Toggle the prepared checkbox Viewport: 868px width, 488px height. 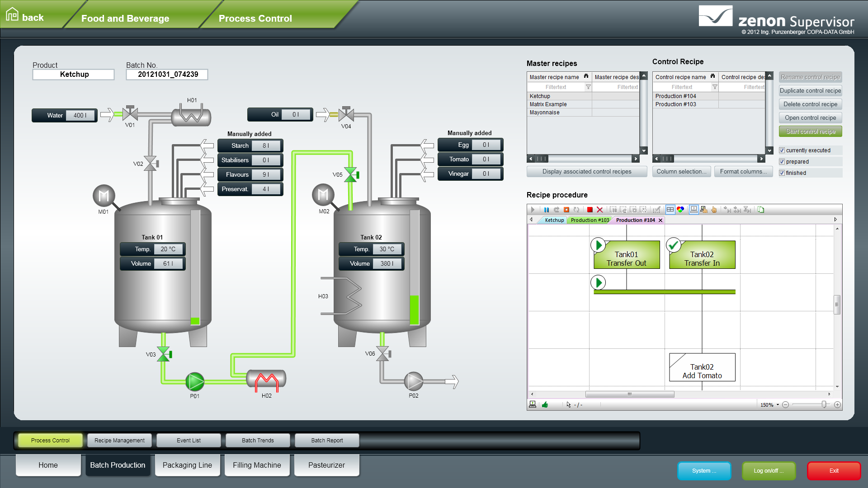[782, 162]
